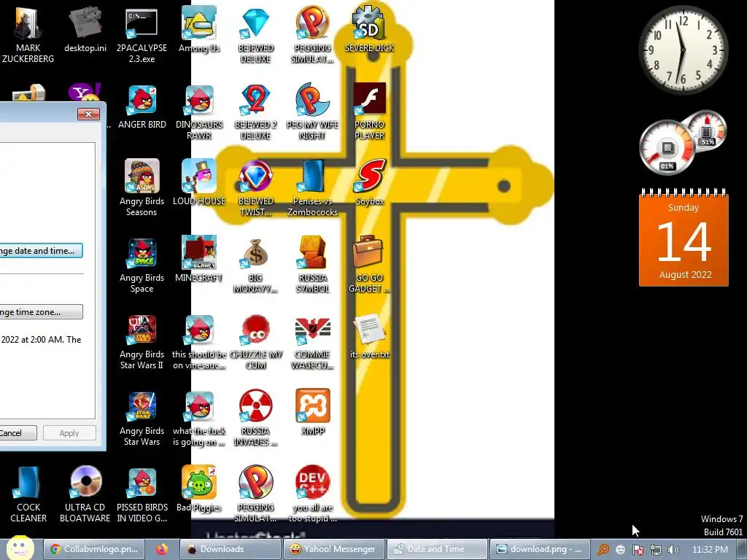Click the Angry Birds Seasons icon

click(x=142, y=187)
